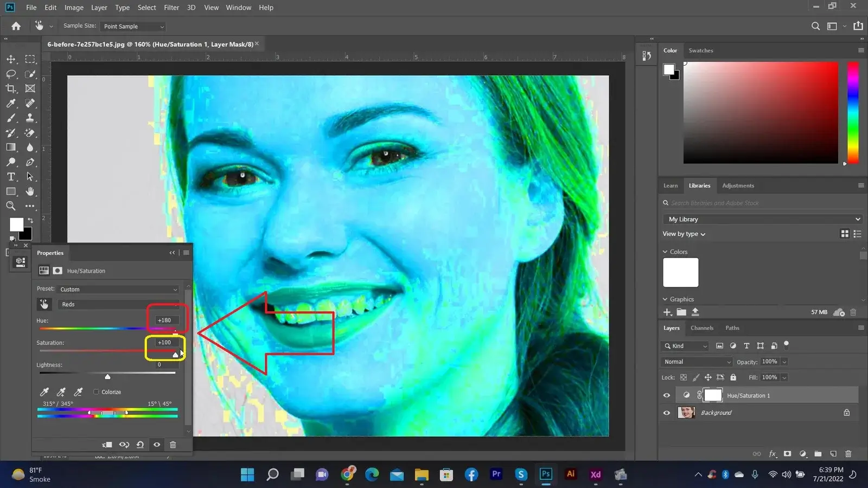Expand the My Library dropdown
The image size is (868, 488).
(762, 219)
